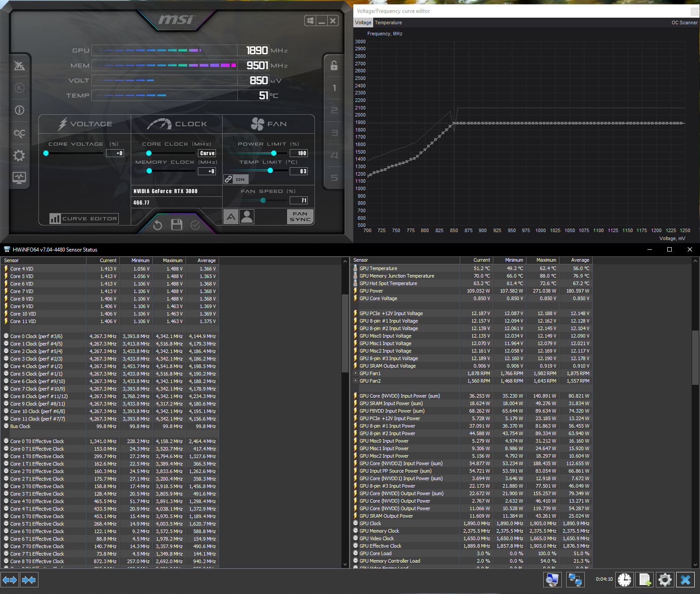Click HWiNFO network connection icon

pyautogui.click(x=575, y=580)
